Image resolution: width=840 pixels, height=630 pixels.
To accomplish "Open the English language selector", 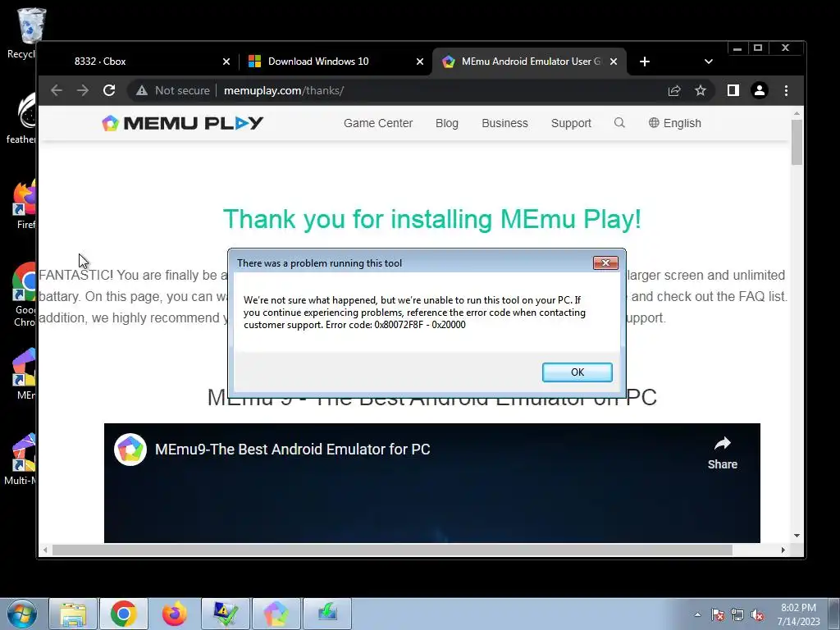I will coord(674,123).
